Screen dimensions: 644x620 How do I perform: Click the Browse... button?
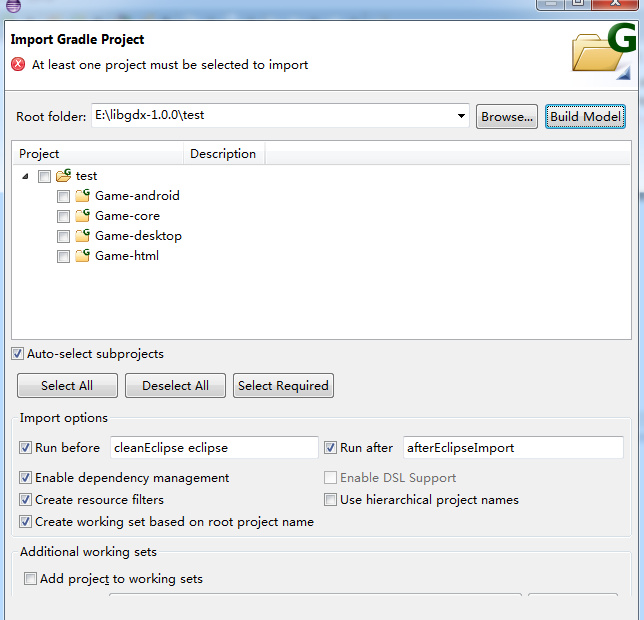point(507,117)
